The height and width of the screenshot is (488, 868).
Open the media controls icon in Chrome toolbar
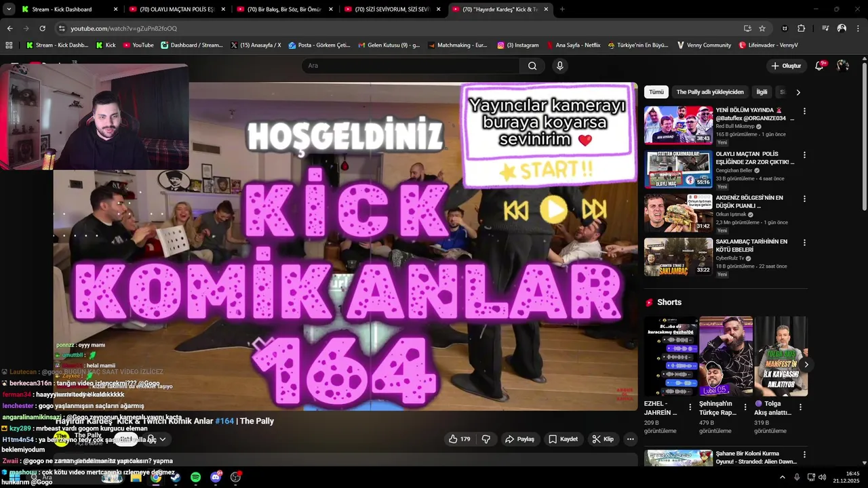825,28
